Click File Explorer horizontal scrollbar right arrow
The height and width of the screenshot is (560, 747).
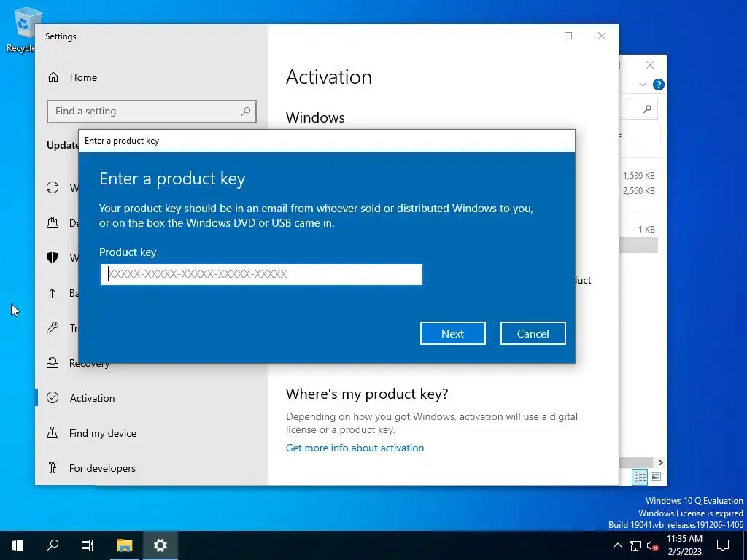tap(660, 462)
